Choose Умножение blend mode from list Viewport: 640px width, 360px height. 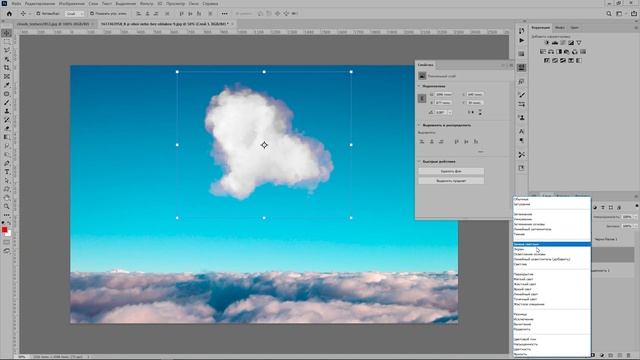(552, 219)
